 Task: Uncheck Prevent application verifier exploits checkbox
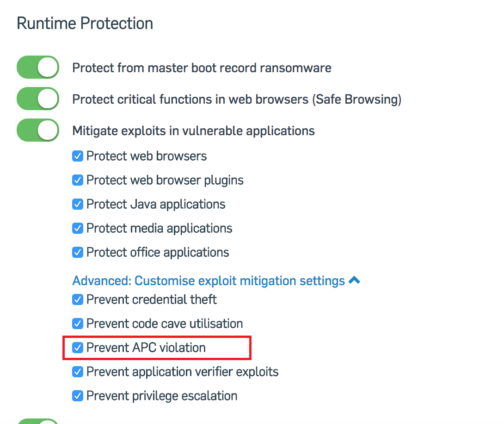78,372
